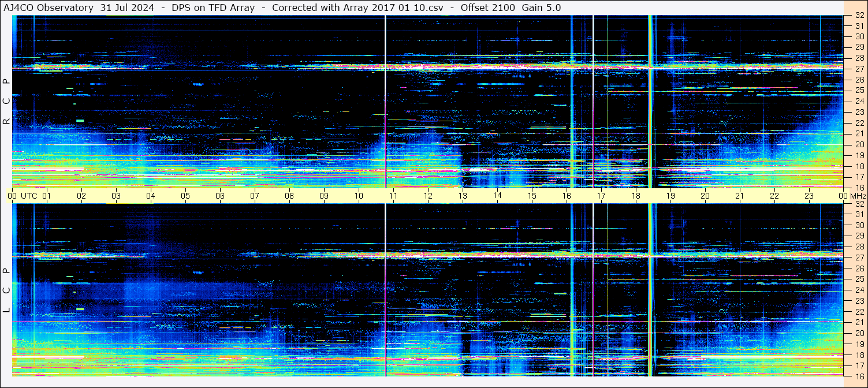The height and width of the screenshot is (388, 868).
Task: Click the "AJ4CO Observatory" title text
Action: pyautogui.click(x=49, y=8)
